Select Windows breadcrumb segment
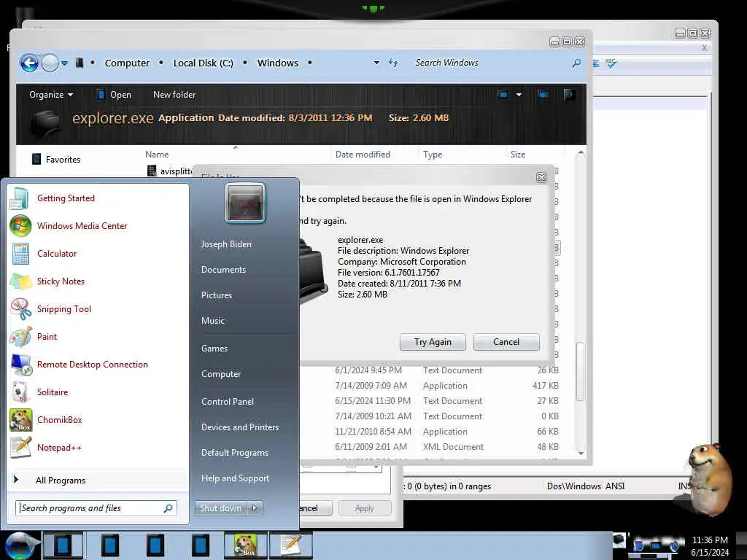This screenshot has height=560, width=747. (278, 63)
